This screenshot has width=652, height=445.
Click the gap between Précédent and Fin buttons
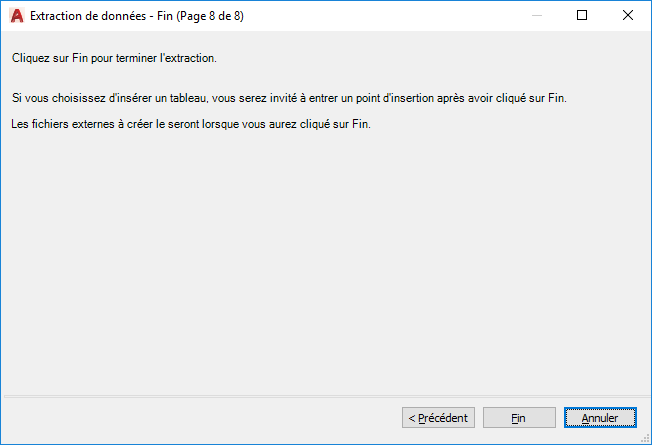[x=479, y=417]
